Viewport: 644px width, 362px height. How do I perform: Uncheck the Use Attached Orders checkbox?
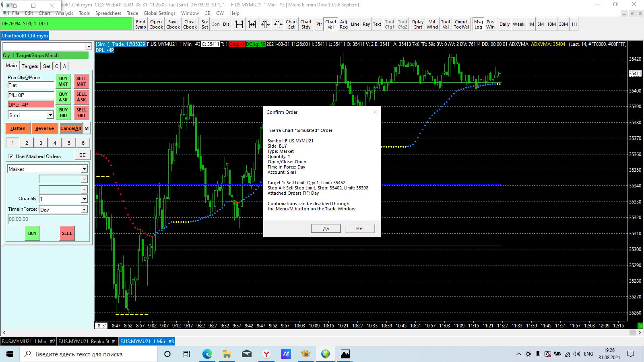pos(11,156)
